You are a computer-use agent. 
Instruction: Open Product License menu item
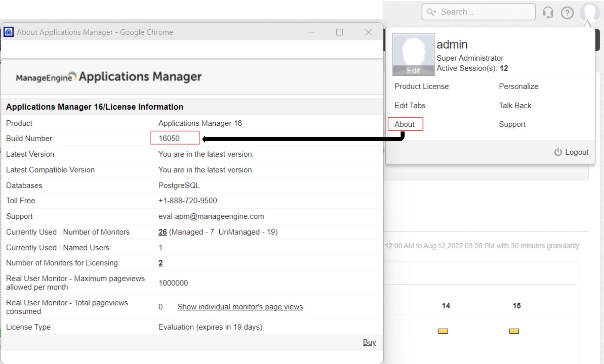pyautogui.click(x=421, y=86)
